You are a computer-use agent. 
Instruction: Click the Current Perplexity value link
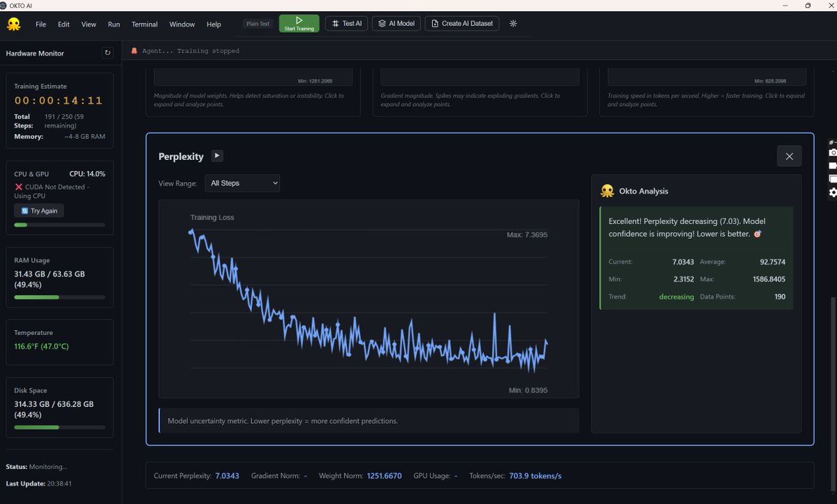(x=227, y=475)
